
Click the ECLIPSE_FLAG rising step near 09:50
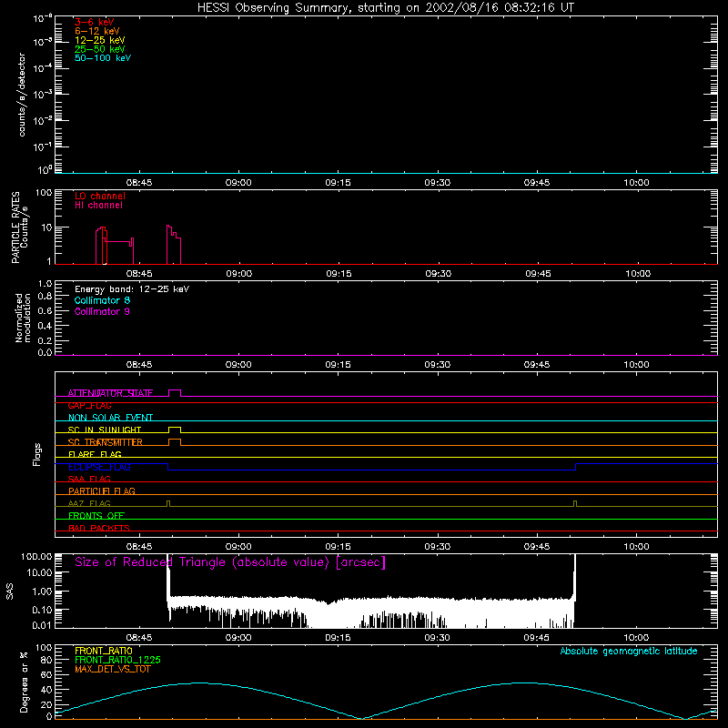pyautogui.click(x=576, y=467)
